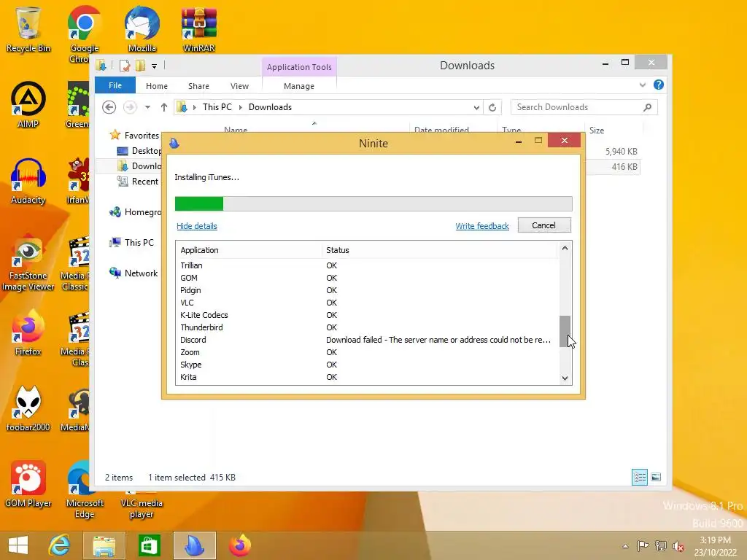Open the Action Center flag icon in the tray
The height and width of the screenshot is (560, 747).
(643, 545)
